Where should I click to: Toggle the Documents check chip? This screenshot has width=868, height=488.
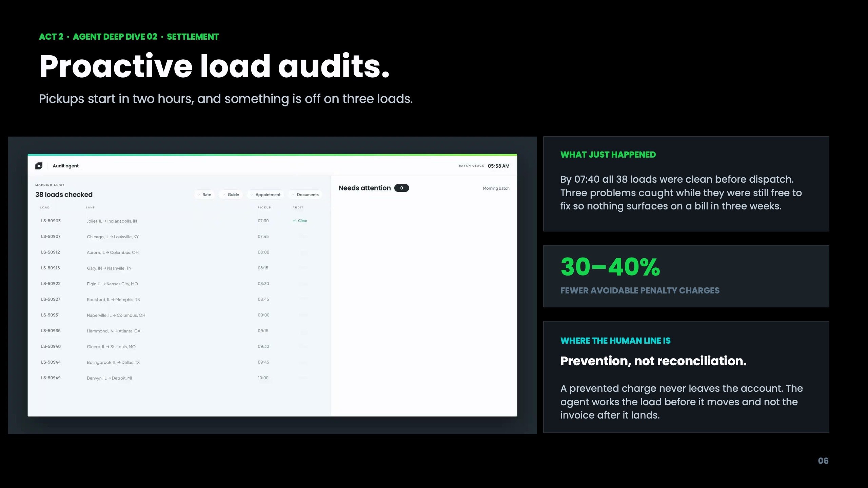305,195
